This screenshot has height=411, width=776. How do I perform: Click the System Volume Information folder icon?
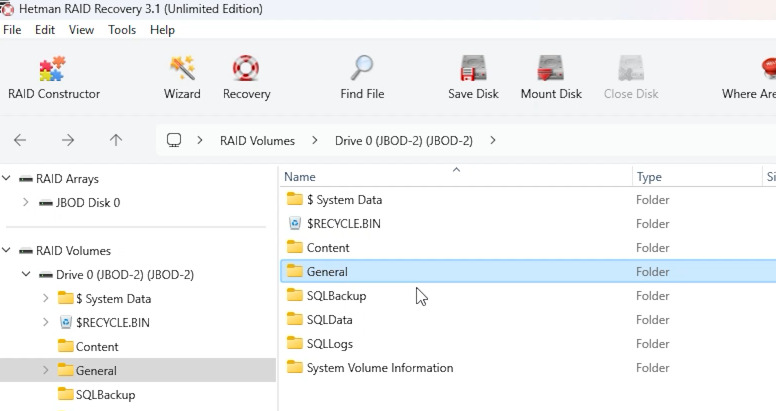(x=294, y=367)
